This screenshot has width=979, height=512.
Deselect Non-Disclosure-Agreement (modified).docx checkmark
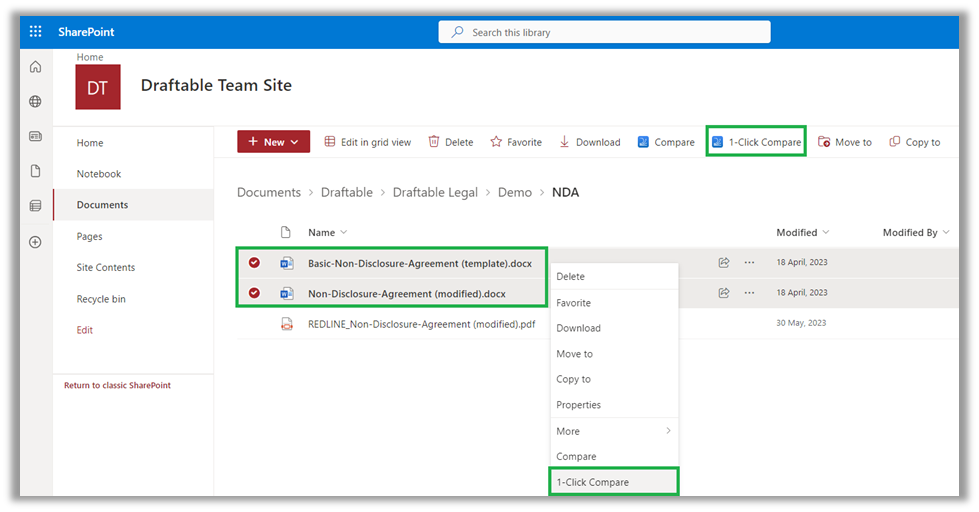(254, 292)
